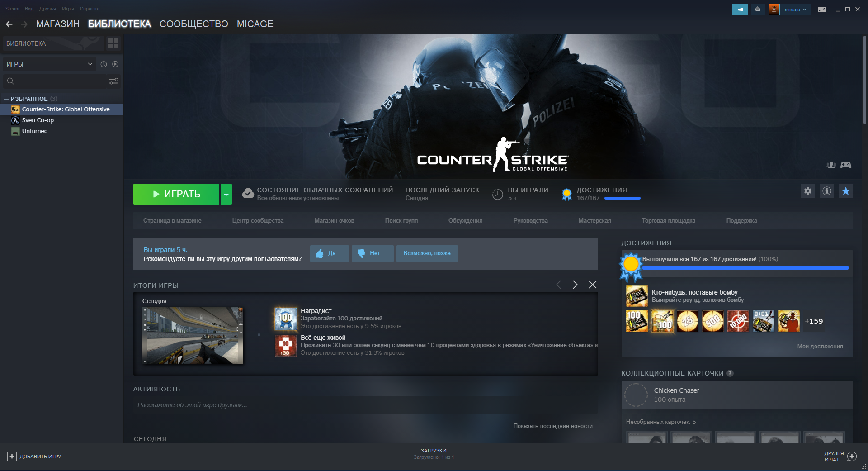Go to the СООБЩЕСТВО tab

tap(194, 24)
